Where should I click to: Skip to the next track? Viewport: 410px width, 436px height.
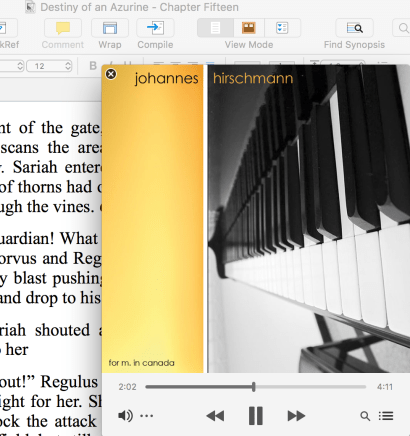(296, 416)
